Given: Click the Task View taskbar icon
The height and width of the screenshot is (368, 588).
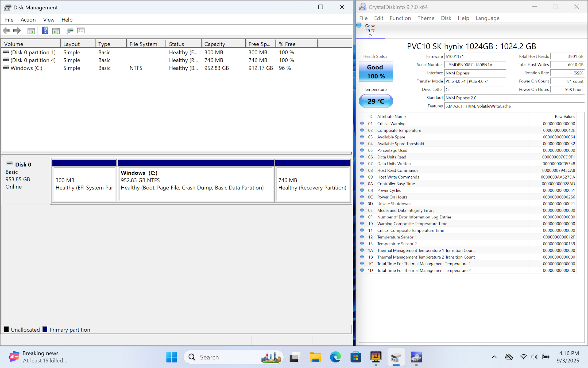Looking at the screenshot, I should click(295, 357).
